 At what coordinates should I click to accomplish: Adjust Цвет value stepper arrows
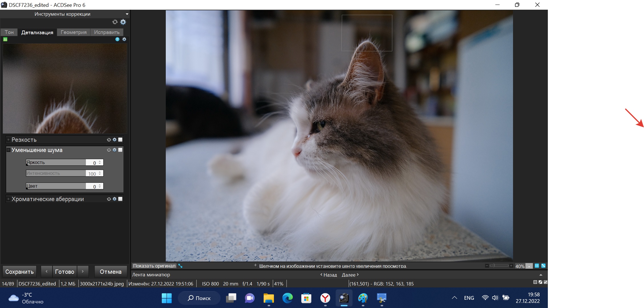click(x=100, y=186)
